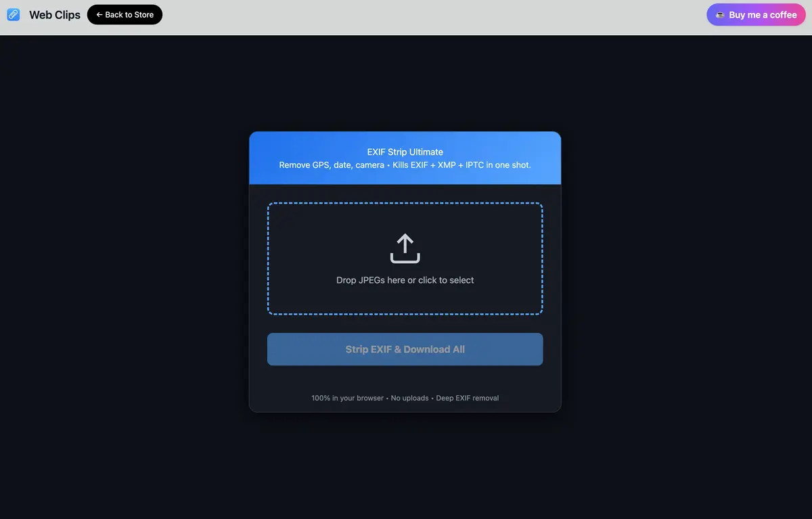
Task: Click the left arrow in Back to Store
Action: point(99,15)
